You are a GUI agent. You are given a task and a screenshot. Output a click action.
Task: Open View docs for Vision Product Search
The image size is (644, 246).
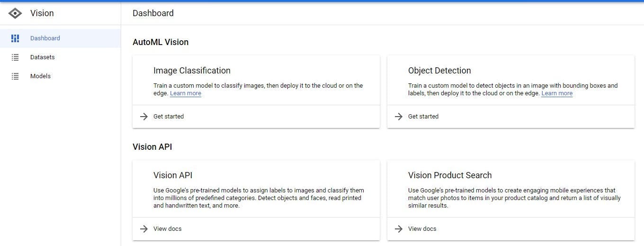(422, 229)
